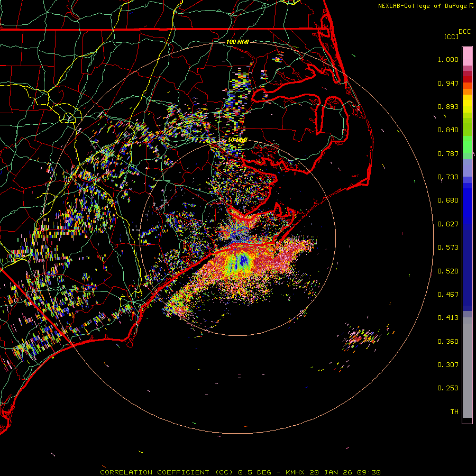Click the 1.000 value on the color scale
The width and height of the screenshot is (476, 476).
coord(448,59)
